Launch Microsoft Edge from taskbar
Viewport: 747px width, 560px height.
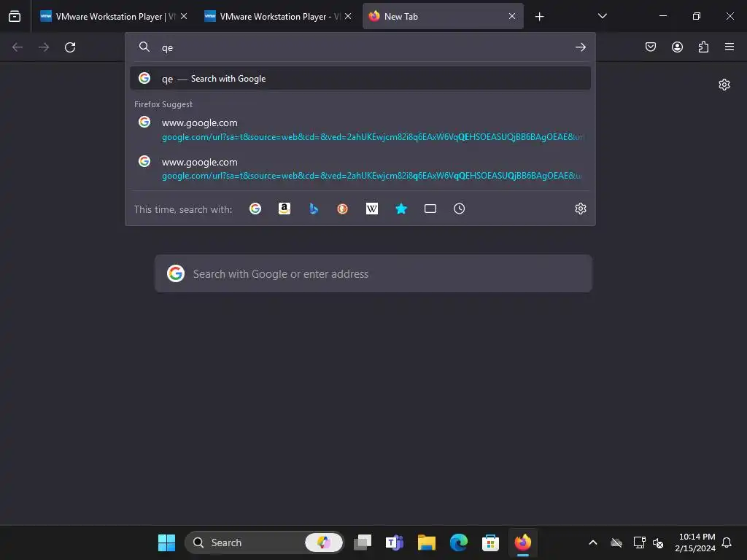(458, 542)
